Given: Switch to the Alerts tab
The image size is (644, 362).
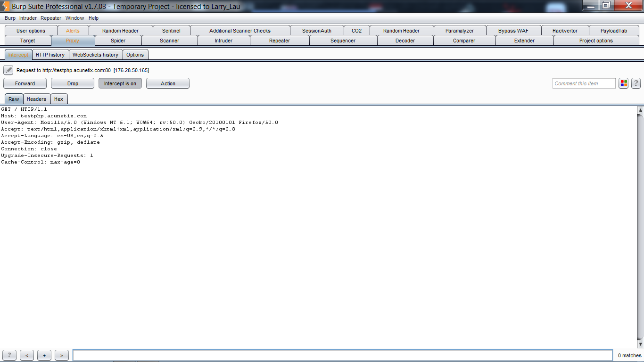Looking at the screenshot, I should 73,31.
